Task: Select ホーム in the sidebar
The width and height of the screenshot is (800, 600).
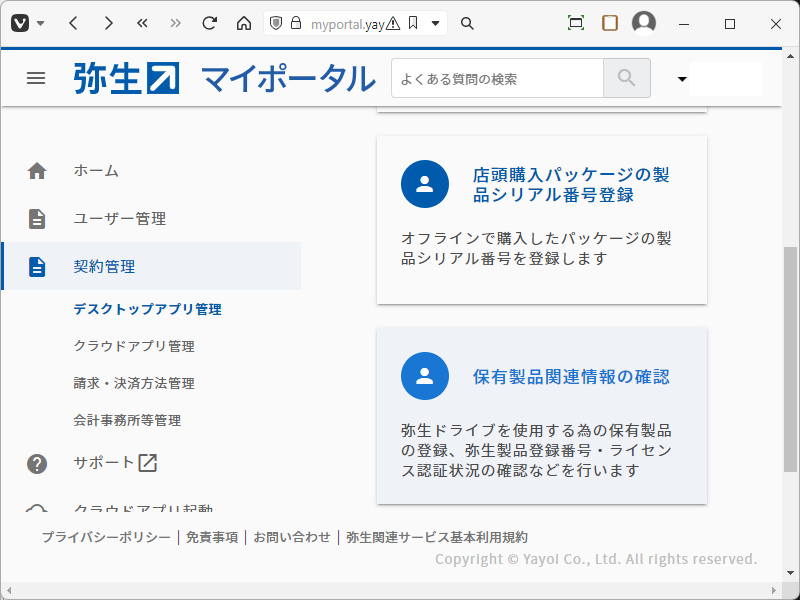Action: [x=96, y=171]
